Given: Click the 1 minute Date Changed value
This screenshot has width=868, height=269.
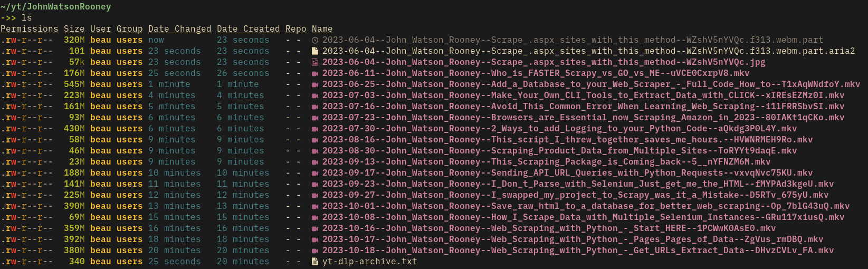Looking at the screenshot, I should pyautogui.click(x=169, y=84).
